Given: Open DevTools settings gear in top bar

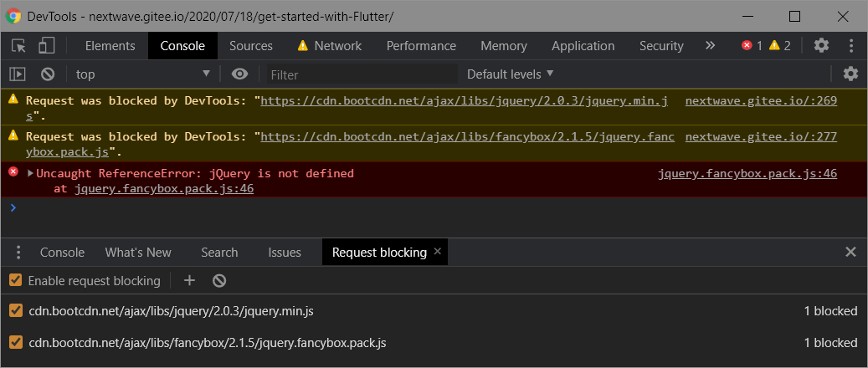Looking at the screenshot, I should click(x=821, y=45).
